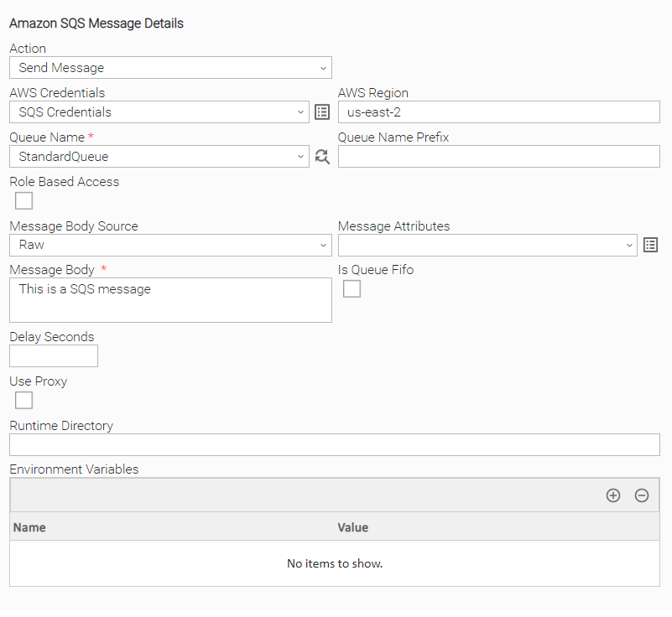Toggle the Use Proxy checkbox
672x617 pixels.
click(x=23, y=401)
